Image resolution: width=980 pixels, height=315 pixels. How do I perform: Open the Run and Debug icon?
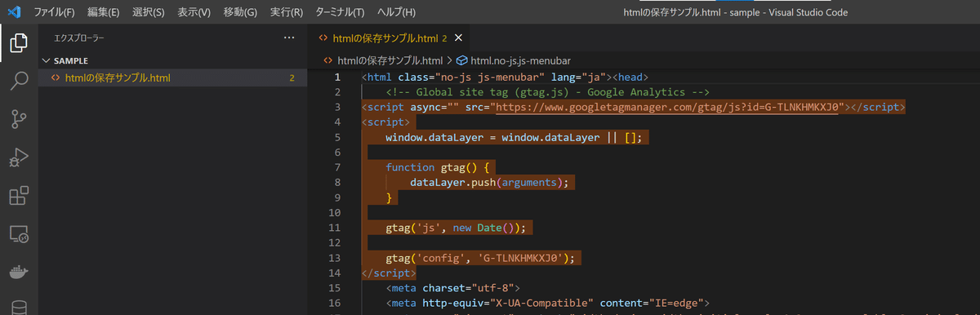pos(19,157)
